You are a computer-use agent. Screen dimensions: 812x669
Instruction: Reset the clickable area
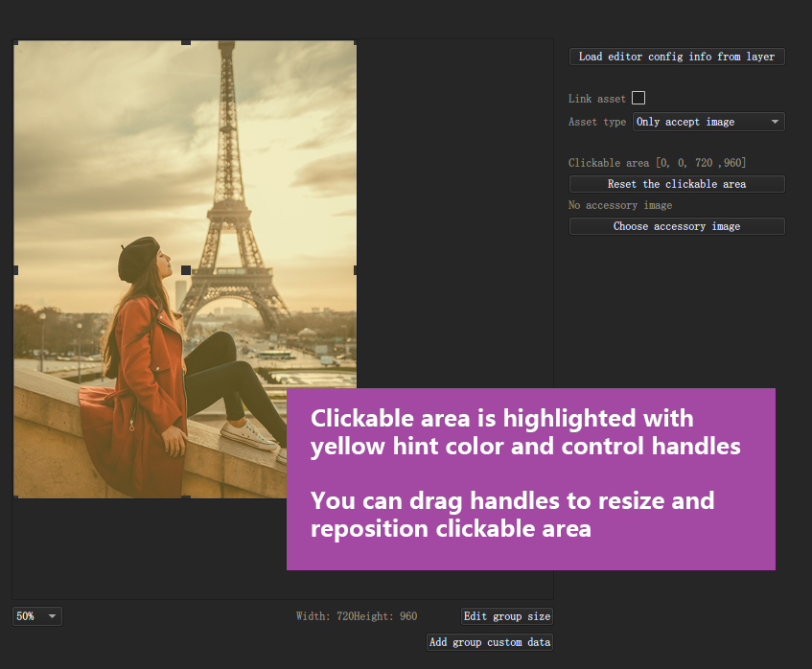tap(677, 184)
